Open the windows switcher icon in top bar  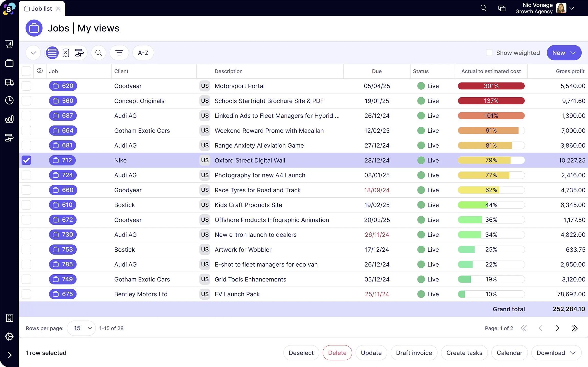[x=502, y=8]
